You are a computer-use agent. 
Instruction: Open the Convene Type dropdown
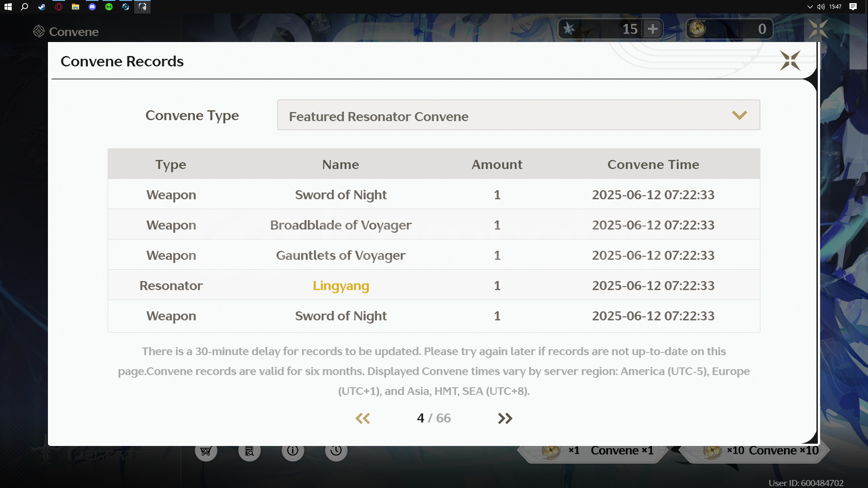519,115
